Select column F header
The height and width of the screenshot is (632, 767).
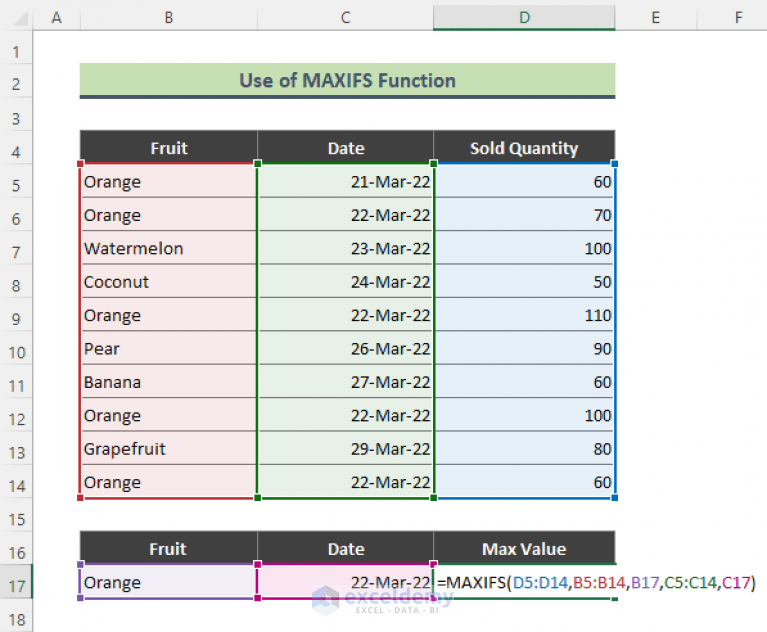732,18
